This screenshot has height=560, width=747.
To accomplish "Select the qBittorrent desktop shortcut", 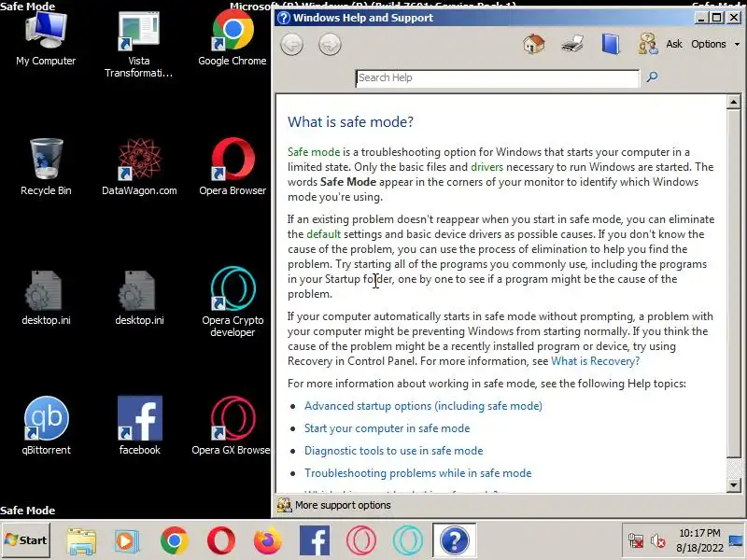I will [46, 427].
